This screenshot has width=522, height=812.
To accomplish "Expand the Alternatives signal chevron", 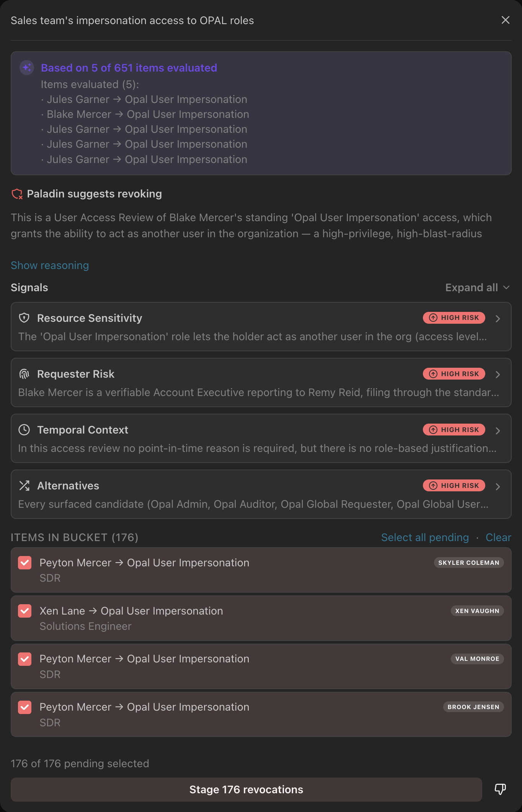I will click(498, 486).
